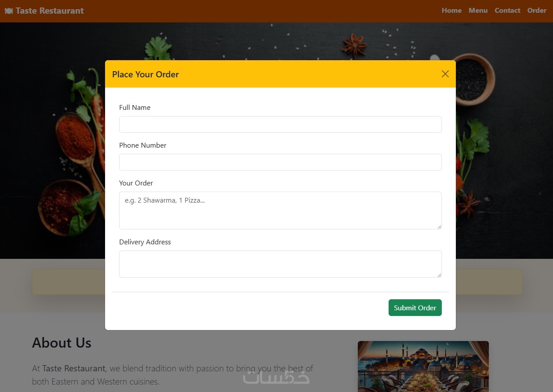Screen dimensions: 553x392
Task: Focus the Full Name input field
Action: [x=280, y=124]
